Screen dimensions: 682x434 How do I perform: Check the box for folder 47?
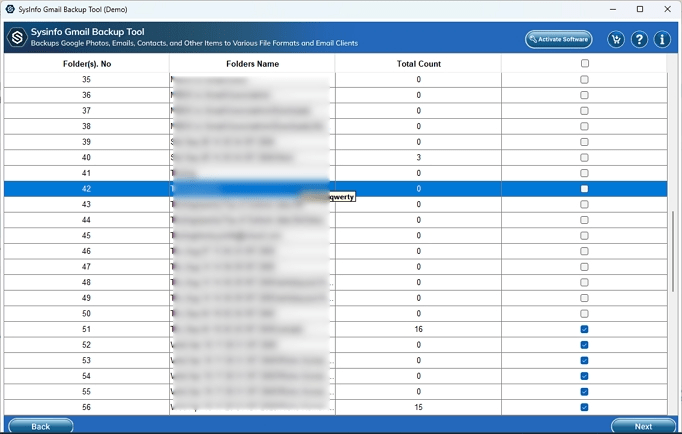[584, 267]
